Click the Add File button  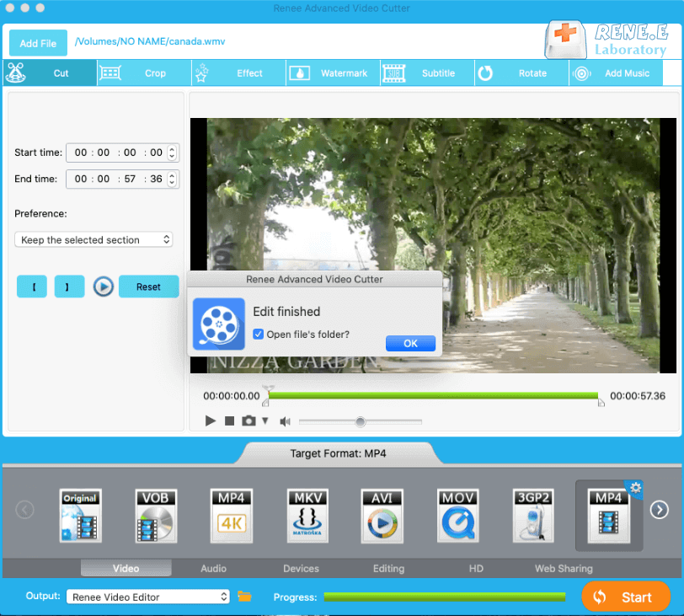(38, 43)
